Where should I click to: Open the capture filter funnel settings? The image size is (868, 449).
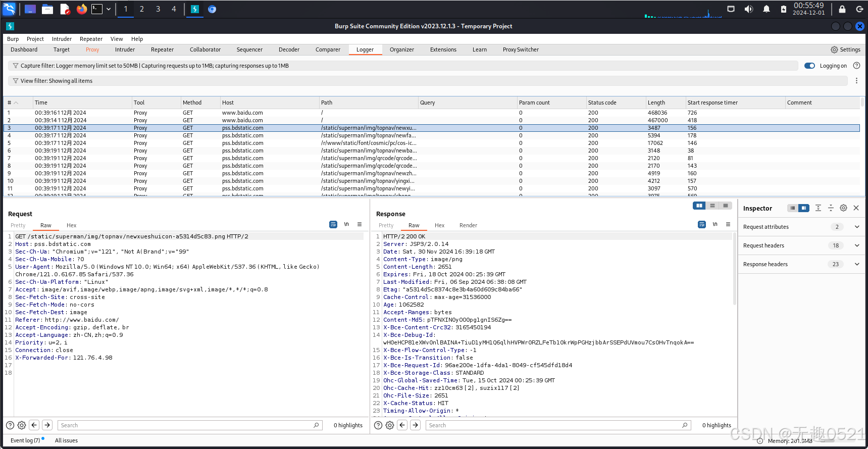click(x=16, y=66)
